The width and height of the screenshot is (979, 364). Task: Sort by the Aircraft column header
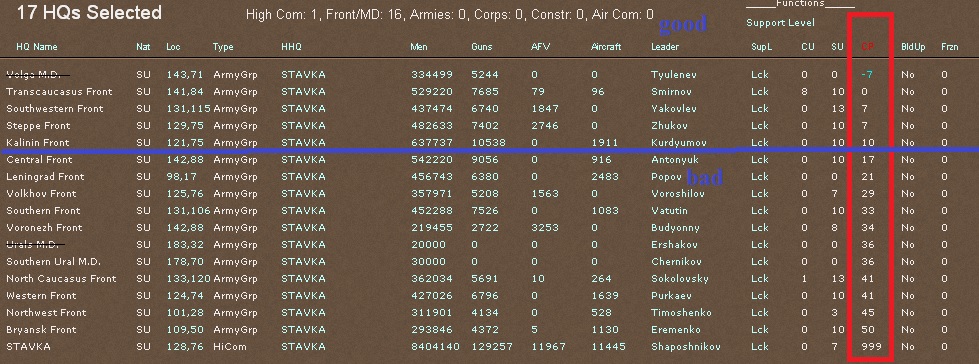click(x=606, y=47)
